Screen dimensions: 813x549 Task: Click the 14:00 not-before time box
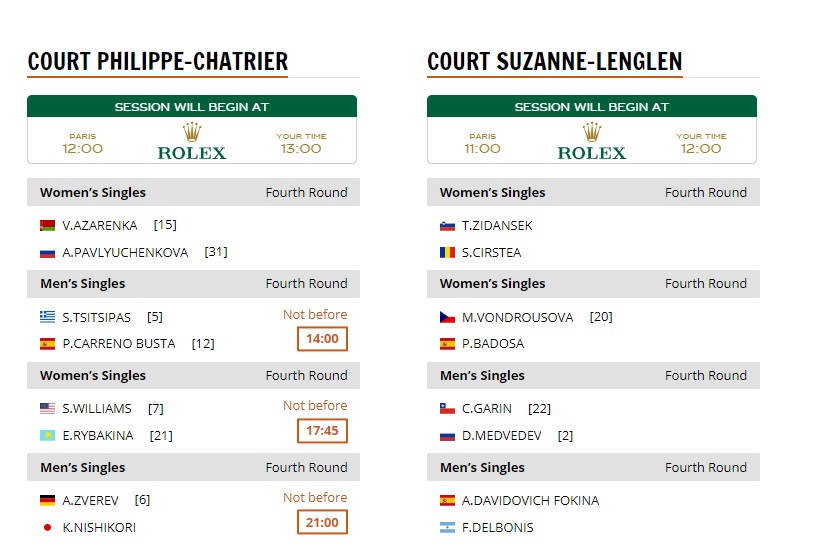click(322, 339)
